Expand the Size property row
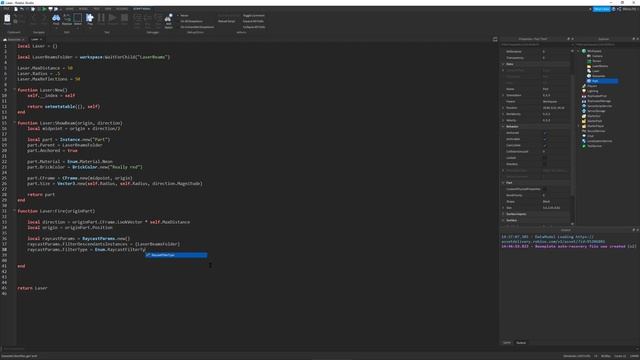Screen dimensions: 640x360 (x=503, y=208)
